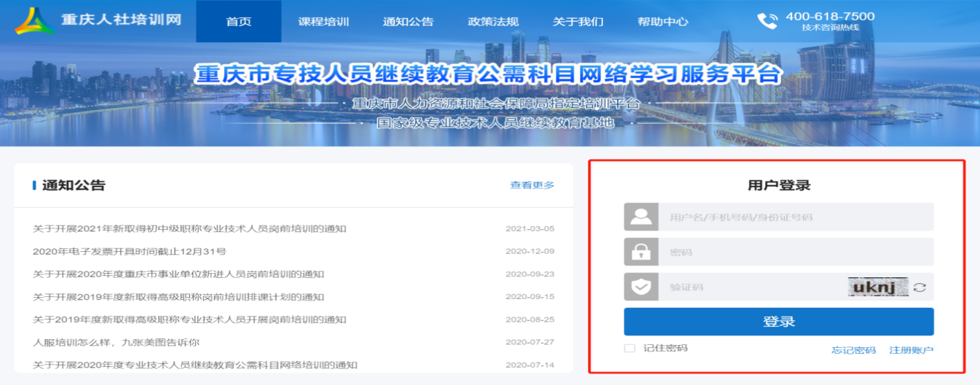Open 帮助中心 from the navigation bar
The image size is (980, 385).
pos(663,21)
